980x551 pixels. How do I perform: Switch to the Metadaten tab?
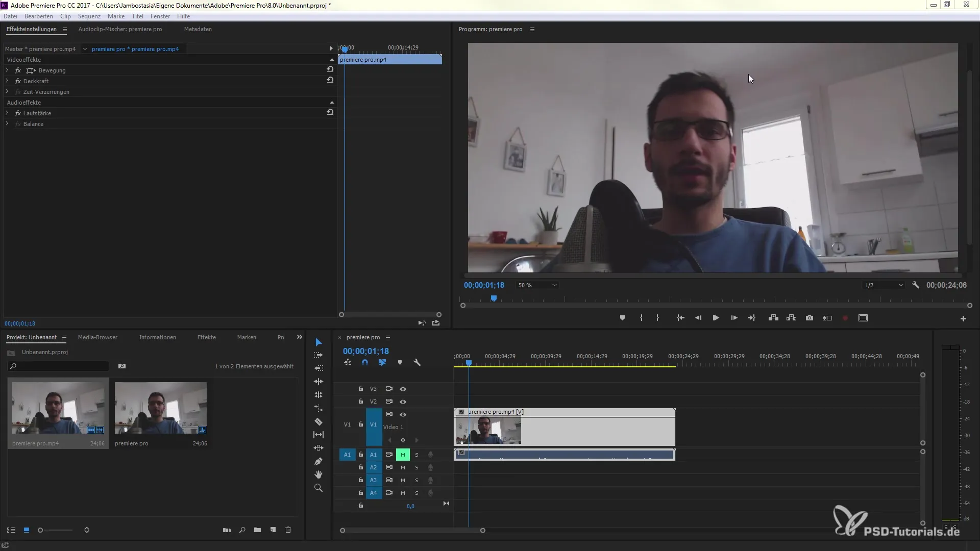[x=198, y=29]
